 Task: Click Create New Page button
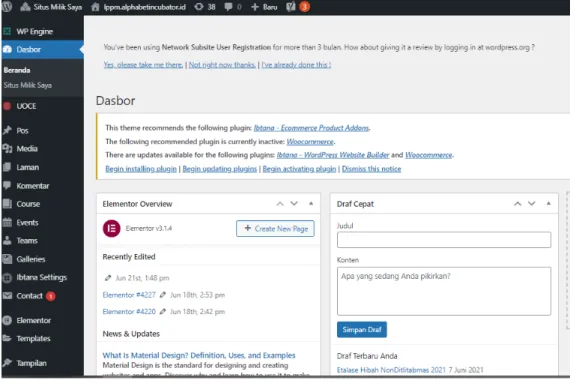[x=275, y=228]
